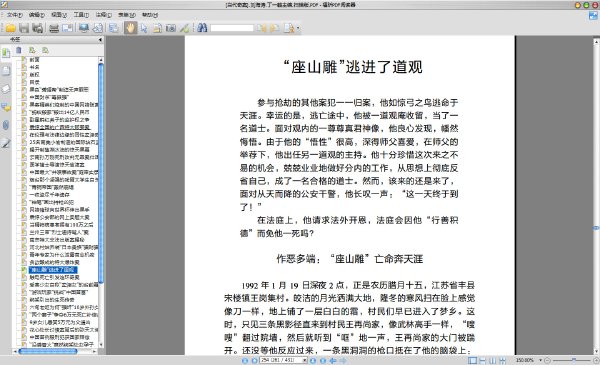
Task: Select the bookmark 目录
Action: pos(34,82)
